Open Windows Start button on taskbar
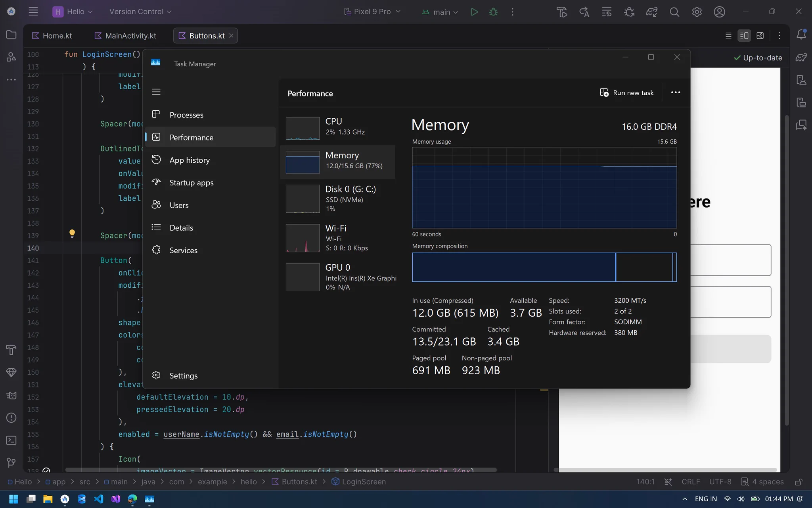Viewport: 812px width, 508px height. coord(13,499)
